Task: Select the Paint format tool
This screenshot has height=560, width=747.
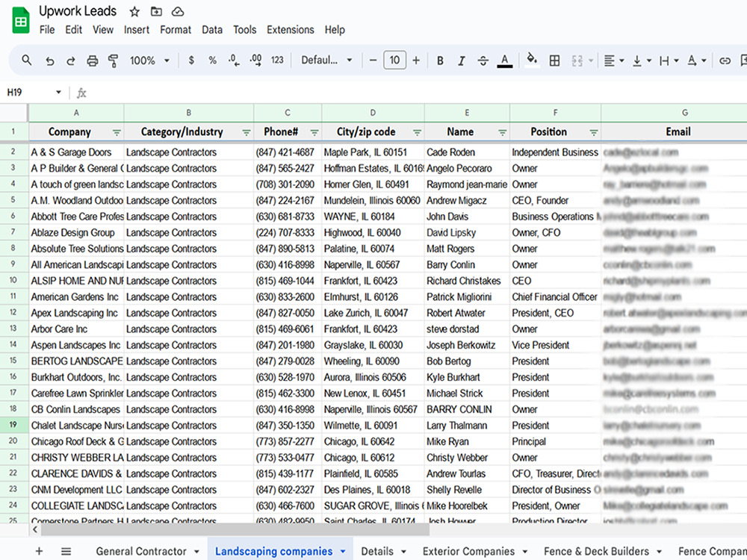Action: tap(113, 60)
